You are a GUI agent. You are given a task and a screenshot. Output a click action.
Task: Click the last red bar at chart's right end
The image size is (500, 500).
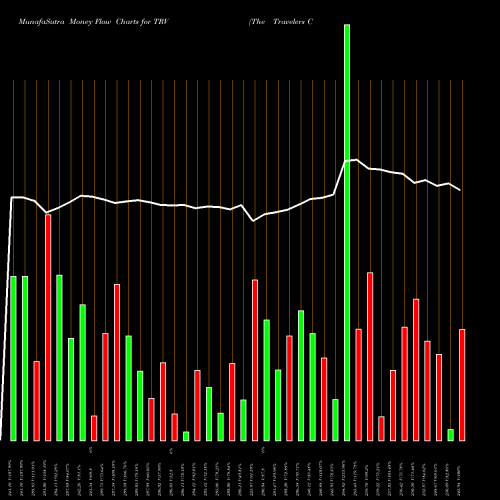(462, 385)
